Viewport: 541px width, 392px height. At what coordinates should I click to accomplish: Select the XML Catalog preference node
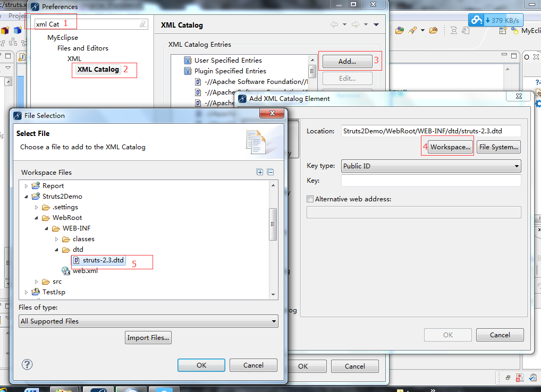coord(98,69)
